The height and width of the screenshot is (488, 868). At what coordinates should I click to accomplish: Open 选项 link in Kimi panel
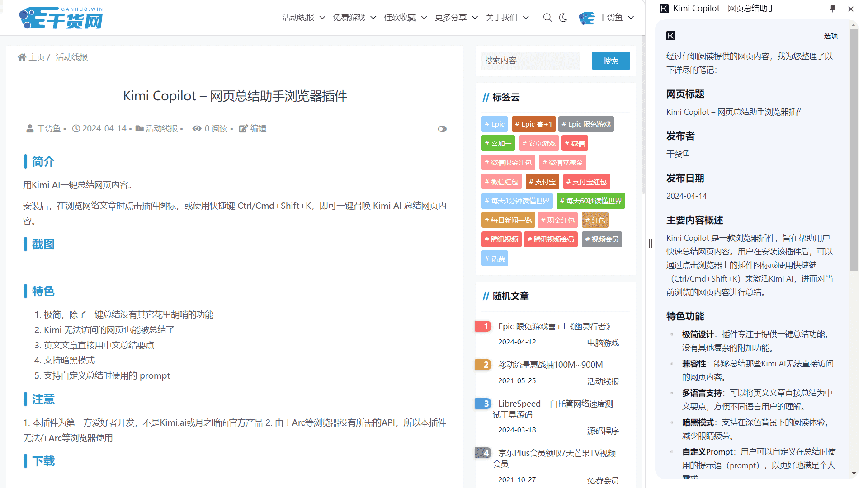pos(830,36)
